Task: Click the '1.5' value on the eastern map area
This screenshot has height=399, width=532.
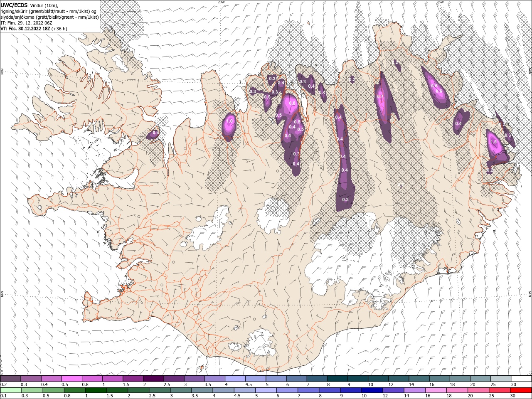Action: 493,142
